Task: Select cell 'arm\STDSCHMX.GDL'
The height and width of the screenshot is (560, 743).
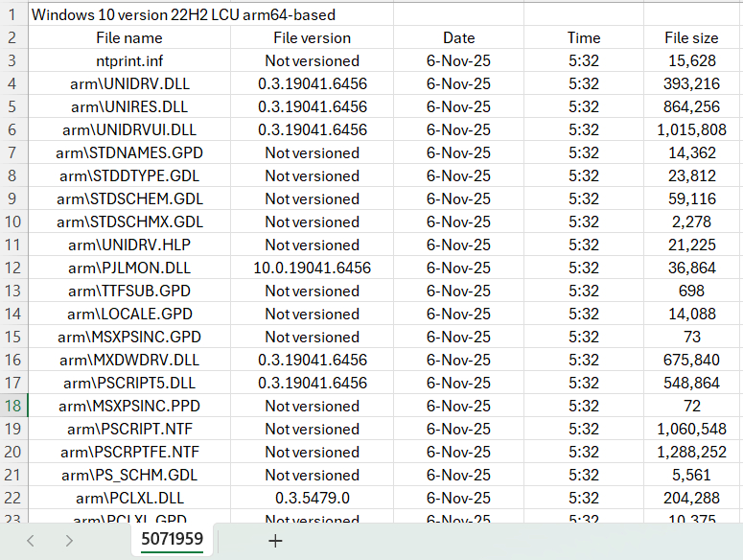Action: click(129, 222)
